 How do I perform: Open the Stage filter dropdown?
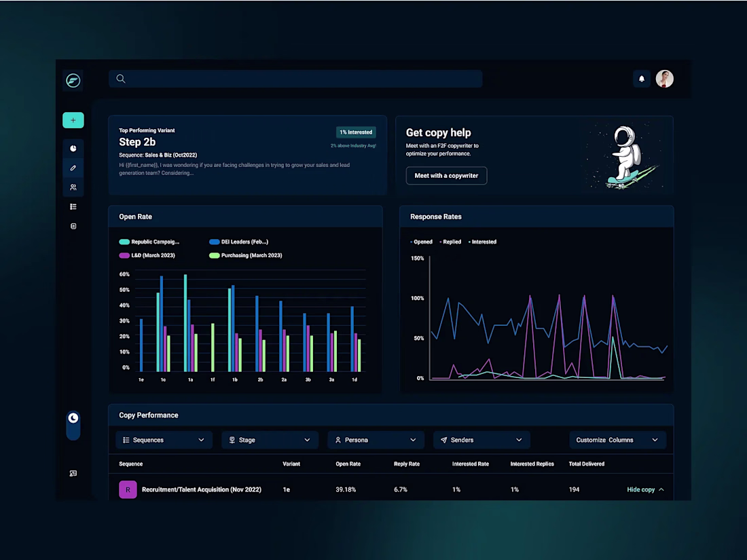pyautogui.click(x=269, y=440)
